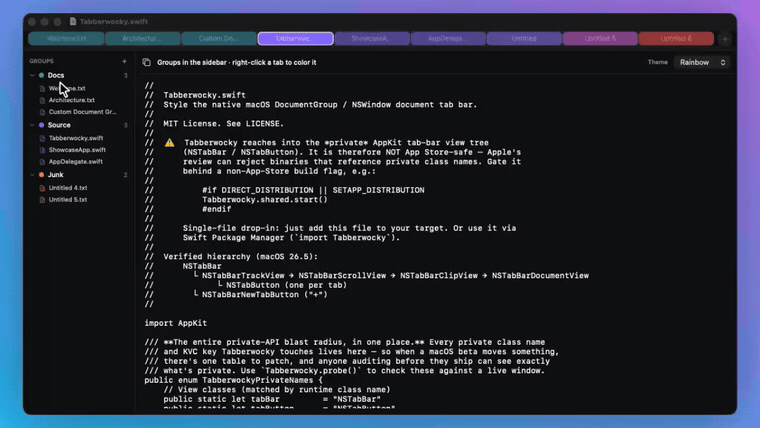Click the 'public enum TabberwockyPrivateNames' line

[x=233, y=380]
